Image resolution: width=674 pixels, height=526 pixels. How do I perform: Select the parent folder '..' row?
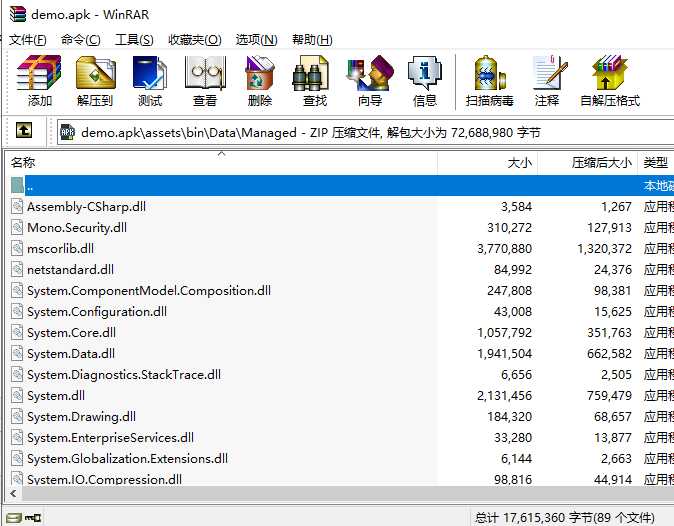click(x=340, y=185)
